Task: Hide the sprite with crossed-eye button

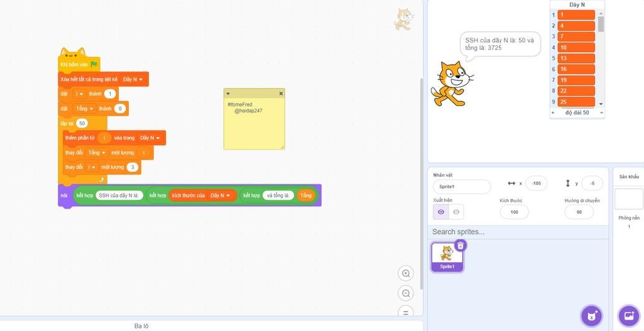Action: tap(456, 212)
